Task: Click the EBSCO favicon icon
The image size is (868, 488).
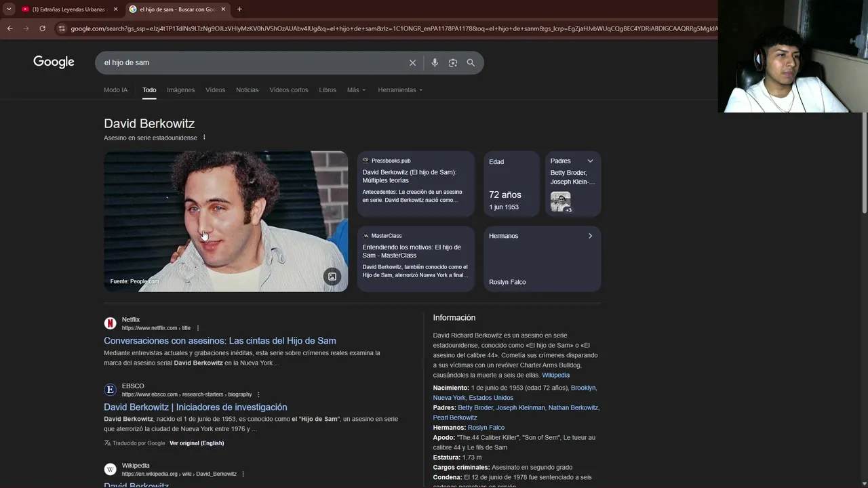Action: pos(110,390)
